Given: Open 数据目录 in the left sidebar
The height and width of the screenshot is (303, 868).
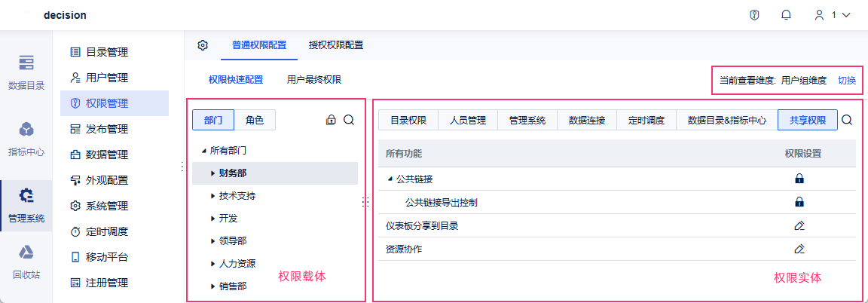Looking at the screenshot, I should [26, 72].
